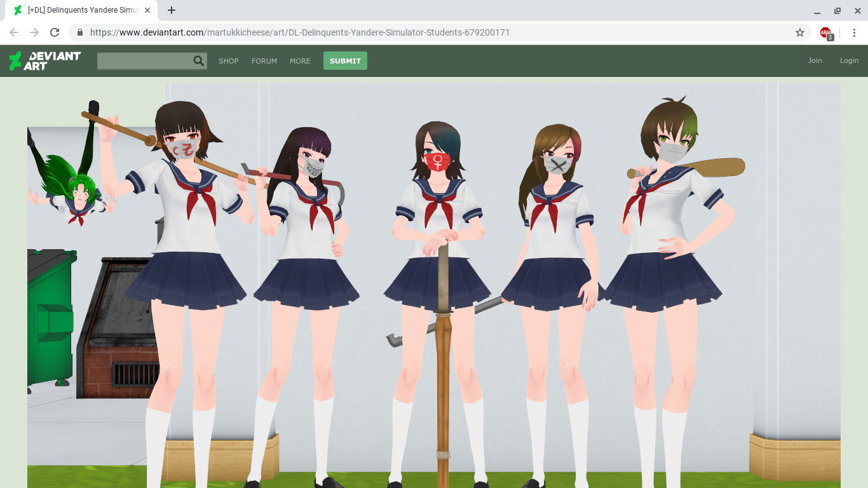Screen dimensions: 868x488
Task: Click the site lock icon
Action: [x=80, y=32]
